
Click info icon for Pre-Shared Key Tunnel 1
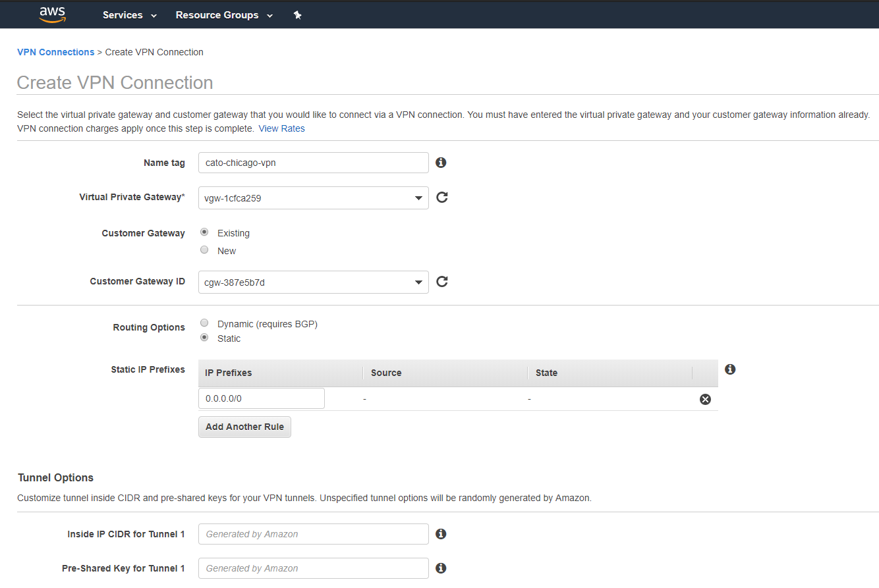click(x=441, y=568)
